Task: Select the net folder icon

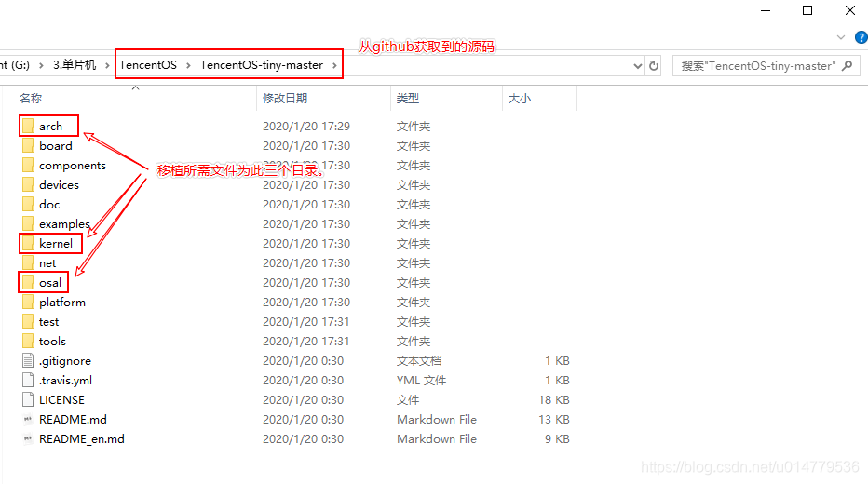Action: (28, 262)
